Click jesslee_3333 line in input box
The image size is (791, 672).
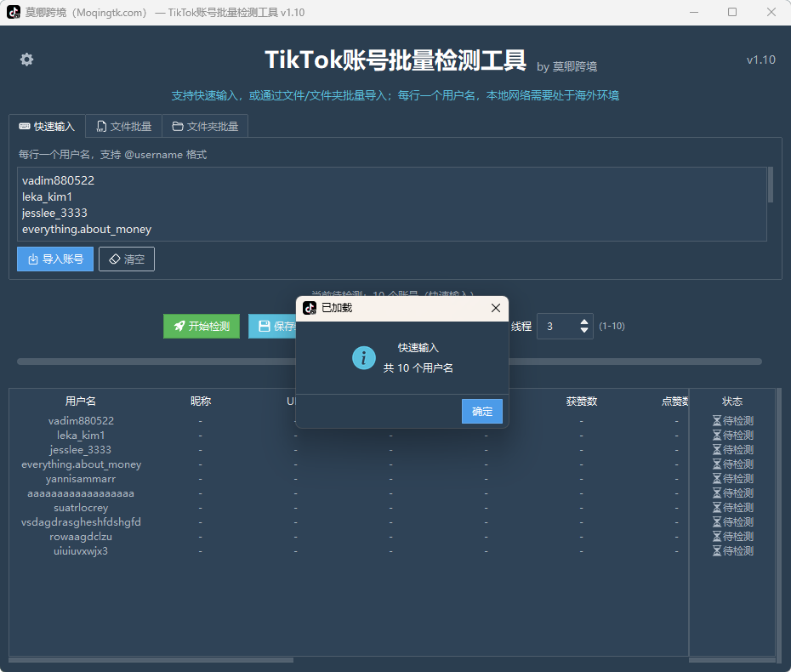click(54, 213)
